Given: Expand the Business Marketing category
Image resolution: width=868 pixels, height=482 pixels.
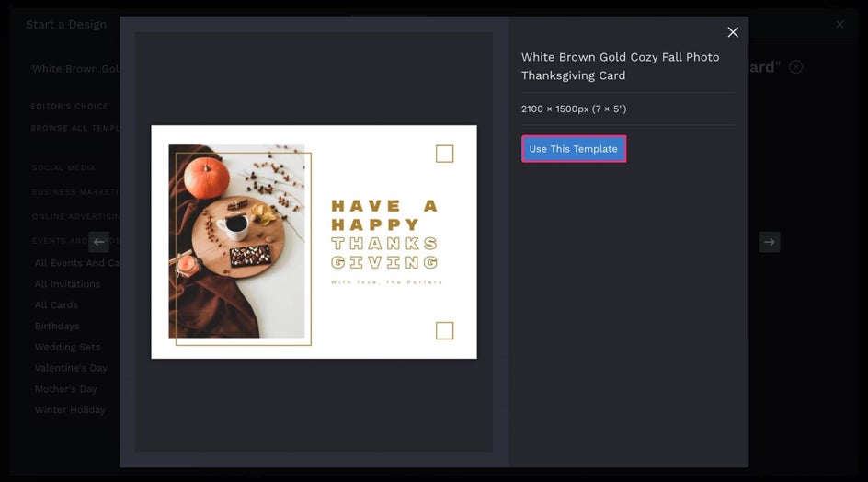Looking at the screenshot, I should coord(75,192).
